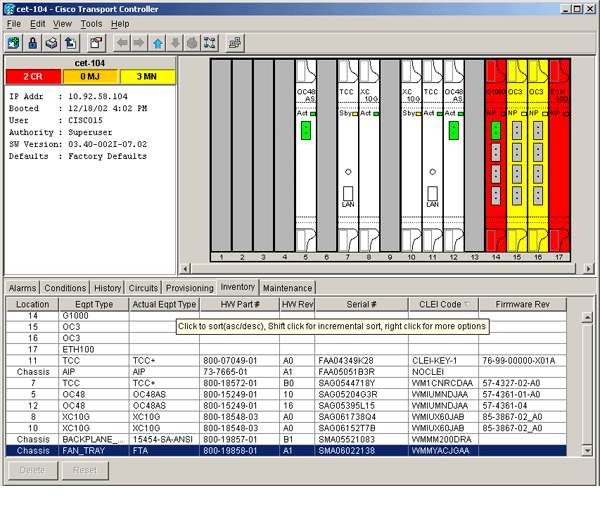The image size is (600, 505).
Task: Go forward with the right arrow icon
Action: pyautogui.click(x=139, y=43)
